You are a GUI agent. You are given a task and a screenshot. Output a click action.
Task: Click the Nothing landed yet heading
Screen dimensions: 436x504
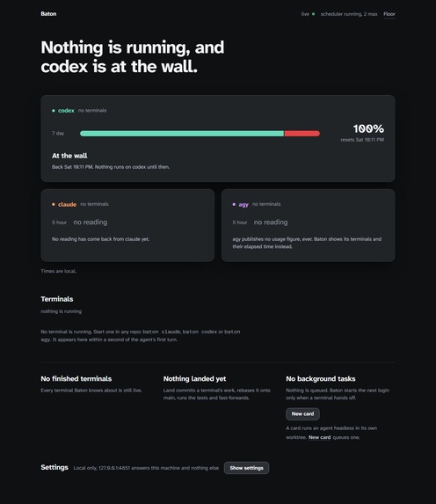[195, 379]
